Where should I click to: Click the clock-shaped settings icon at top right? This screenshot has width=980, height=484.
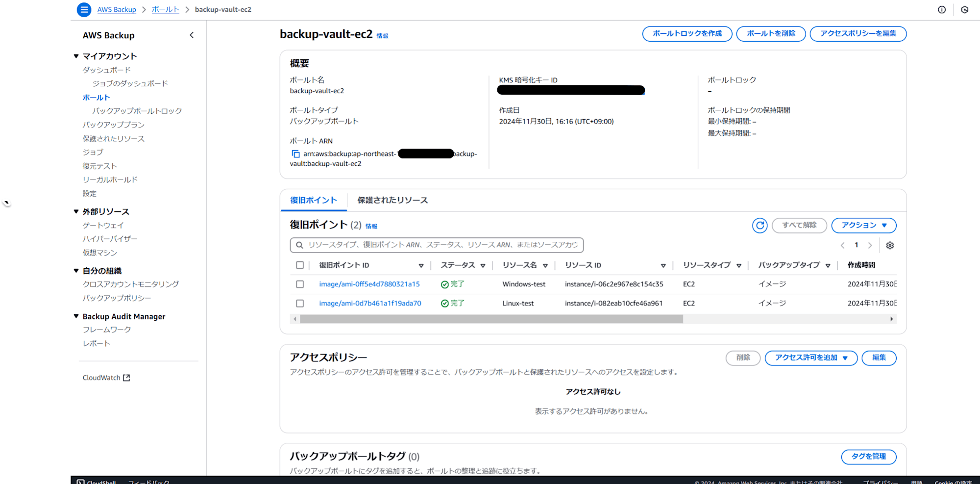pyautogui.click(x=964, y=9)
